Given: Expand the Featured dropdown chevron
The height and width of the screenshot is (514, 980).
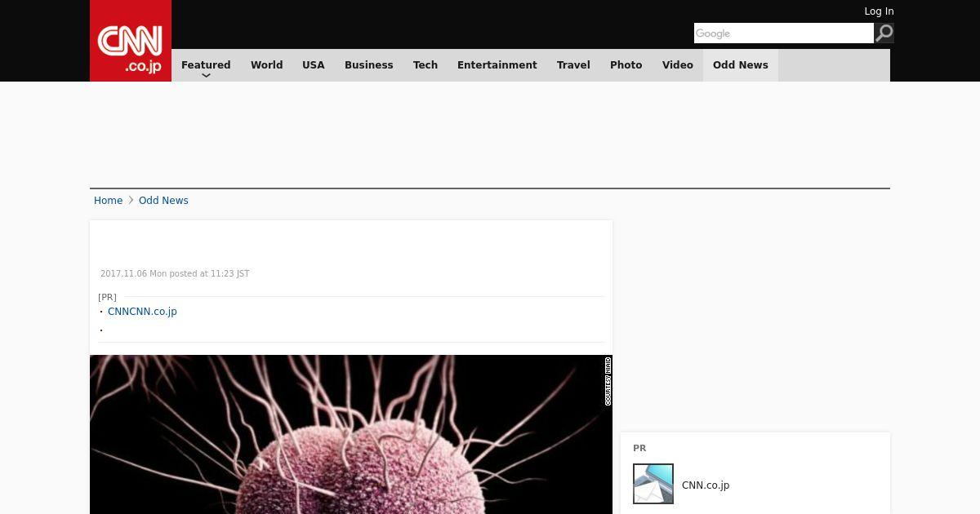Looking at the screenshot, I should tap(206, 76).
